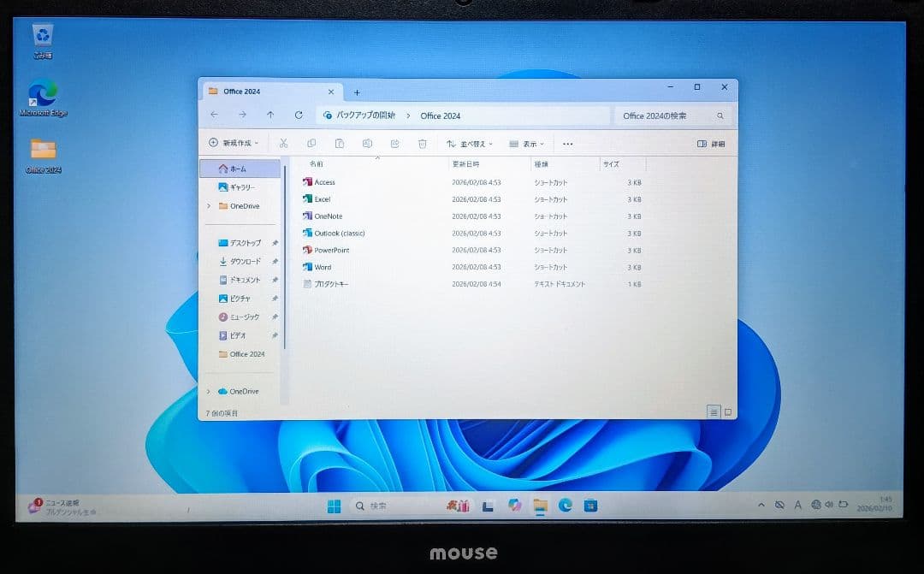
Task: Open Copilot from the taskbar
Action: click(515, 506)
